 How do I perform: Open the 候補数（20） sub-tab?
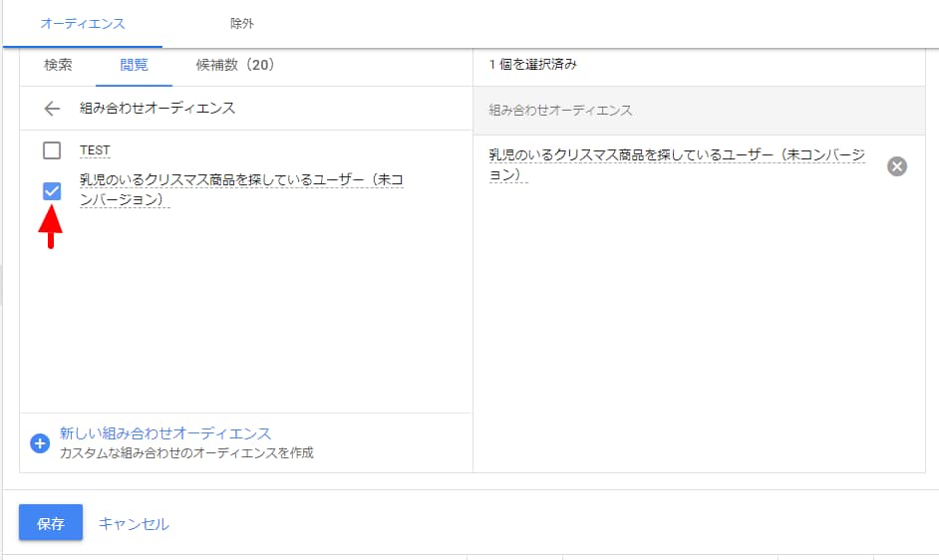[x=234, y=65]
